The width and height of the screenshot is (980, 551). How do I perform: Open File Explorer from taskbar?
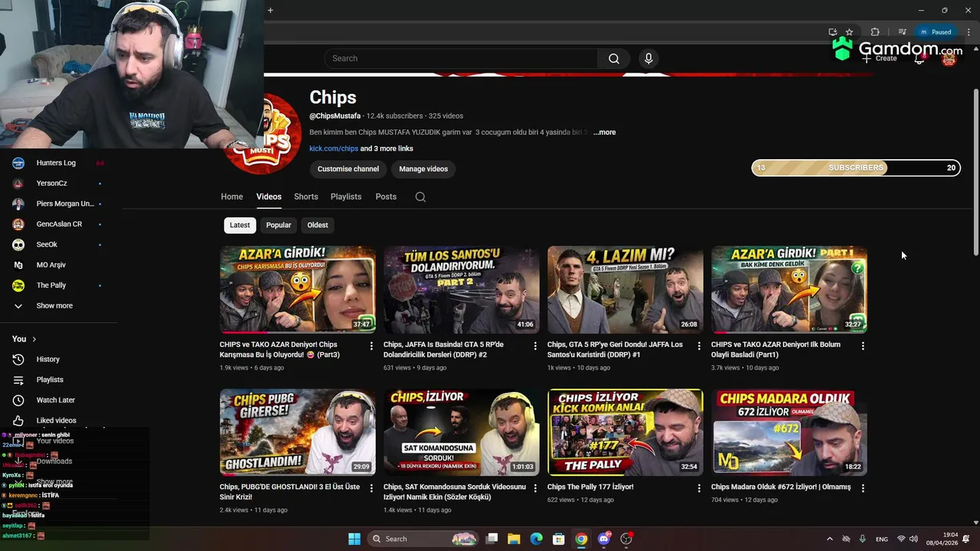(514, 539)
